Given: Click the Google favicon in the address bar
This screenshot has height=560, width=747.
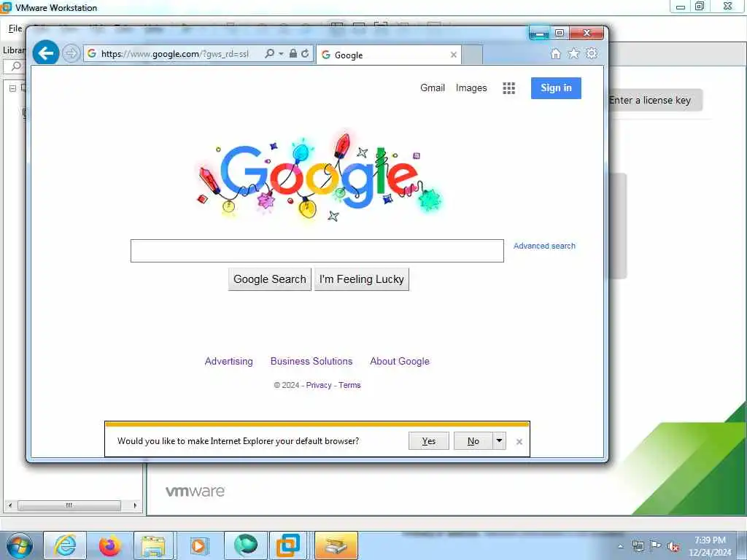Looking at the screenshot, I should pyautogui.click(x=91, y=53).
